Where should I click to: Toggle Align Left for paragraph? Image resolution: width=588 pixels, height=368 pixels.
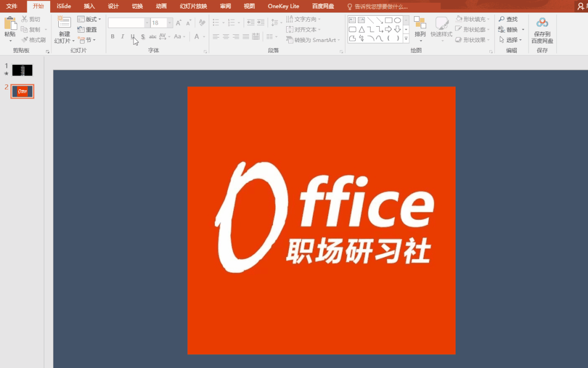coord(216,36)
